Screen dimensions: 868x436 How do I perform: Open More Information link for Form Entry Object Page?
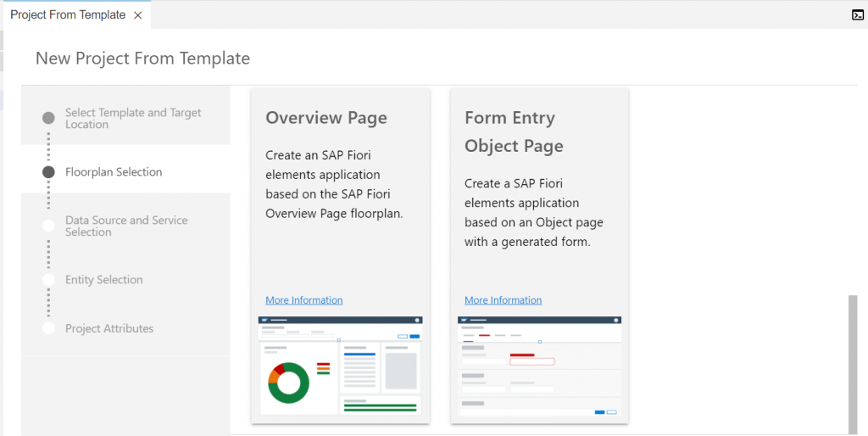[x=504, y=299]
